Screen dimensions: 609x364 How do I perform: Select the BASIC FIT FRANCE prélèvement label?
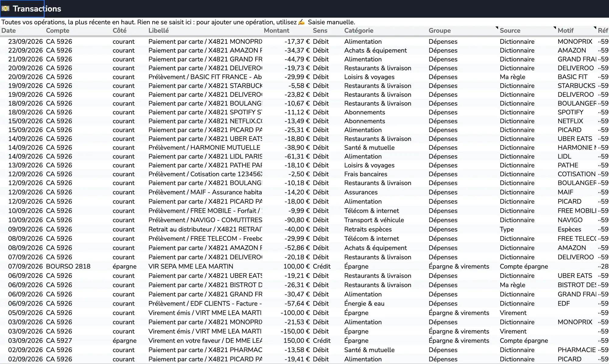pyautogui.click(x=205, y=77)
